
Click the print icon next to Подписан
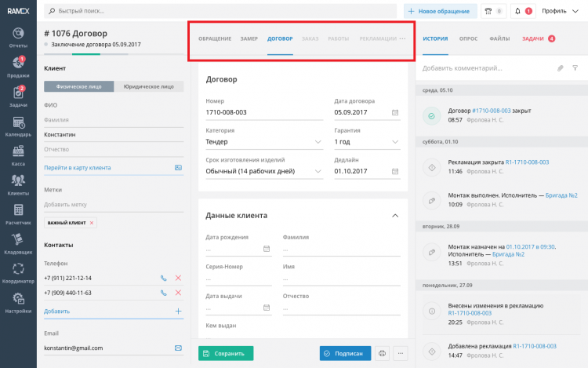click(382, 353)
